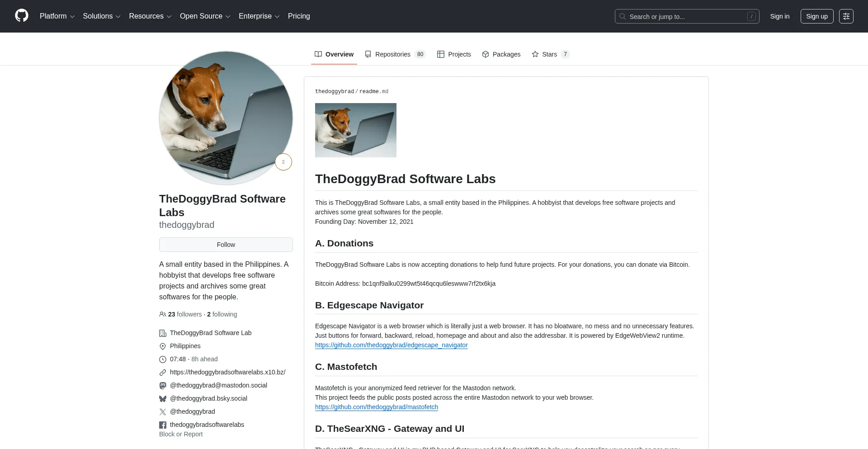The width and height of the screenshot is (868, 449).
Task: Click the Bluesky butterfly icon
Action: [163, 398]
